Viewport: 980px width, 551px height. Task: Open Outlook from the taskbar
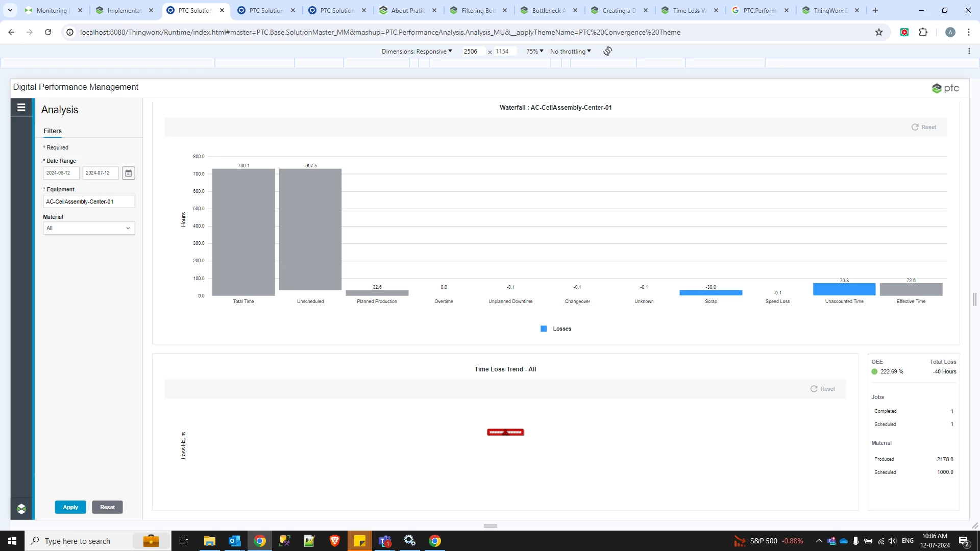click(x=234, y=541)
